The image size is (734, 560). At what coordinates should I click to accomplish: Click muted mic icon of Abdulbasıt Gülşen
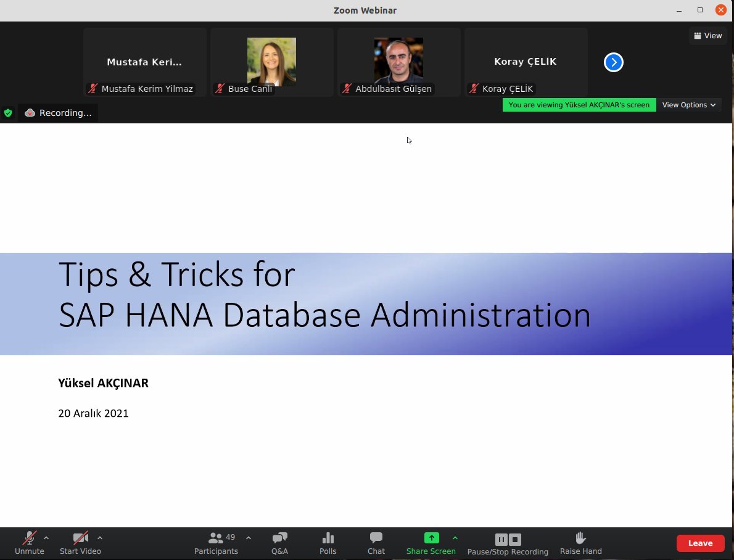[347, 88]
